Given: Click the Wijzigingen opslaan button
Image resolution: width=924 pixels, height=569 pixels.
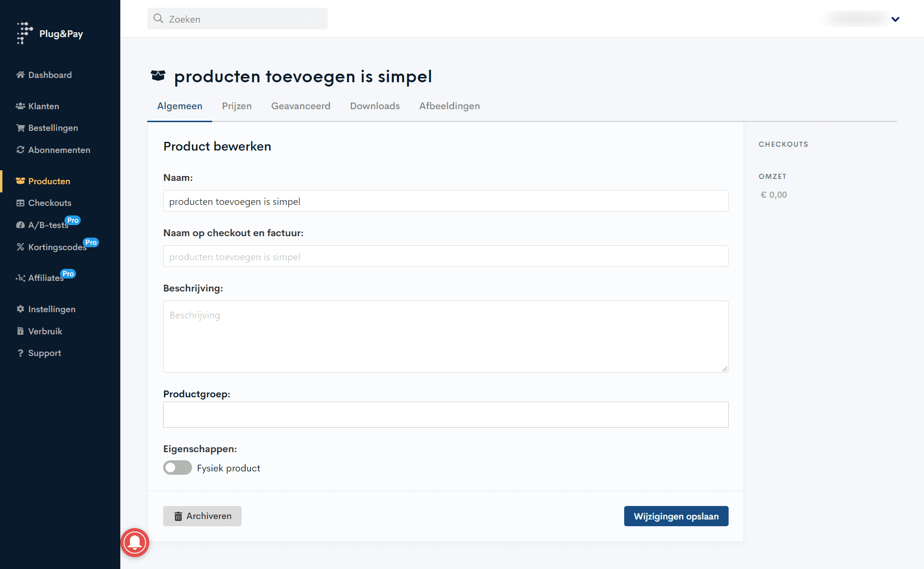Looking at the screenshot, I should click(676, 516).
